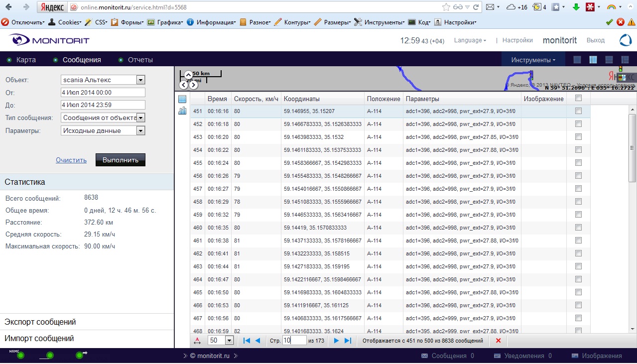
Task: Switch to the Карта tab
Action: (26, 60)
